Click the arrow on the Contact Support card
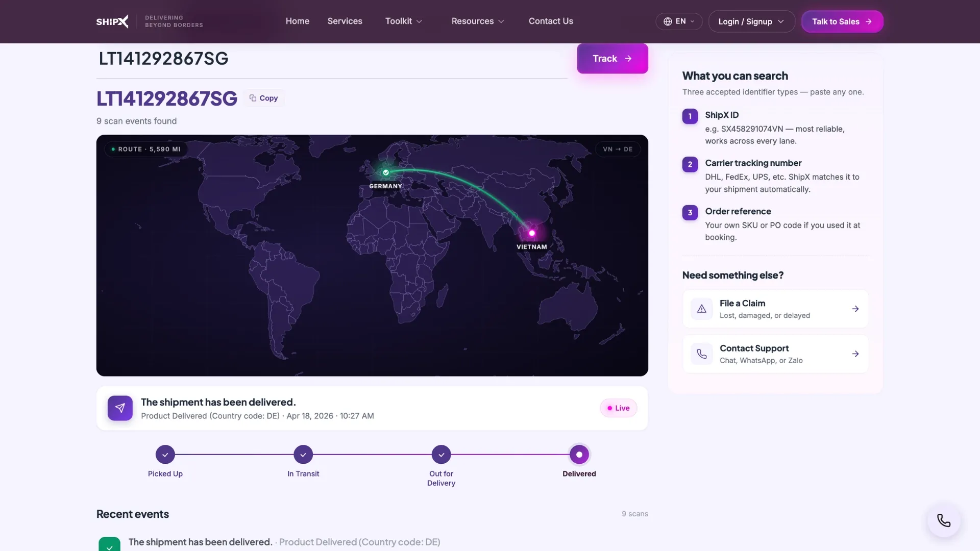The width and height of the screenshot is (980, 551). click(x=855, y=354)
